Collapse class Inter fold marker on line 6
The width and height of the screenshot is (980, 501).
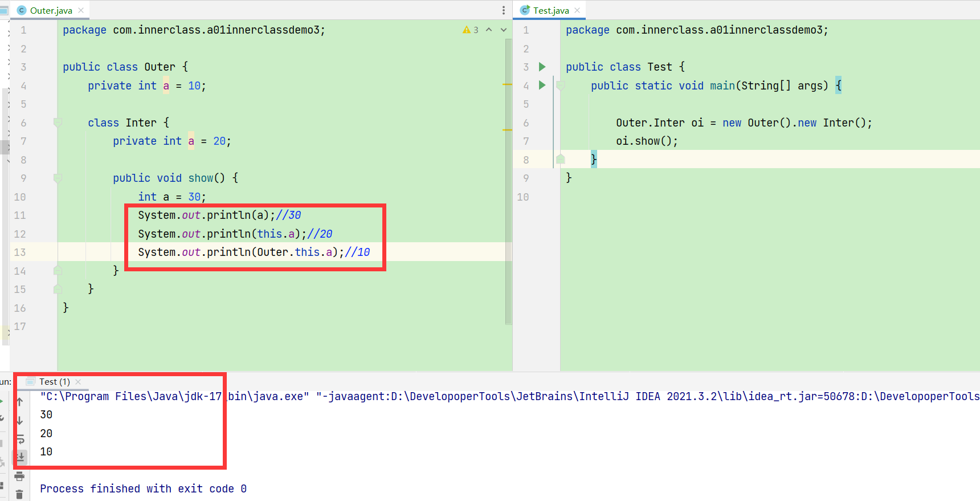tap(58, 122)
